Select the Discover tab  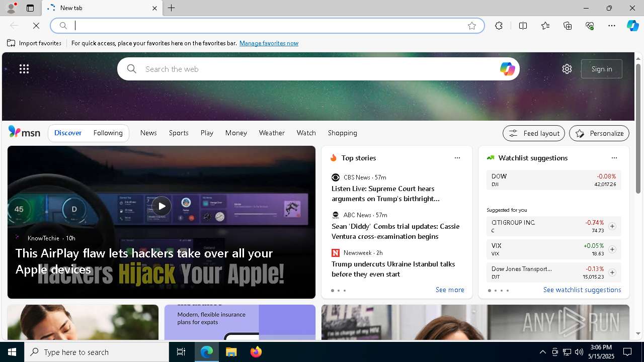click(x=68, y=133)
